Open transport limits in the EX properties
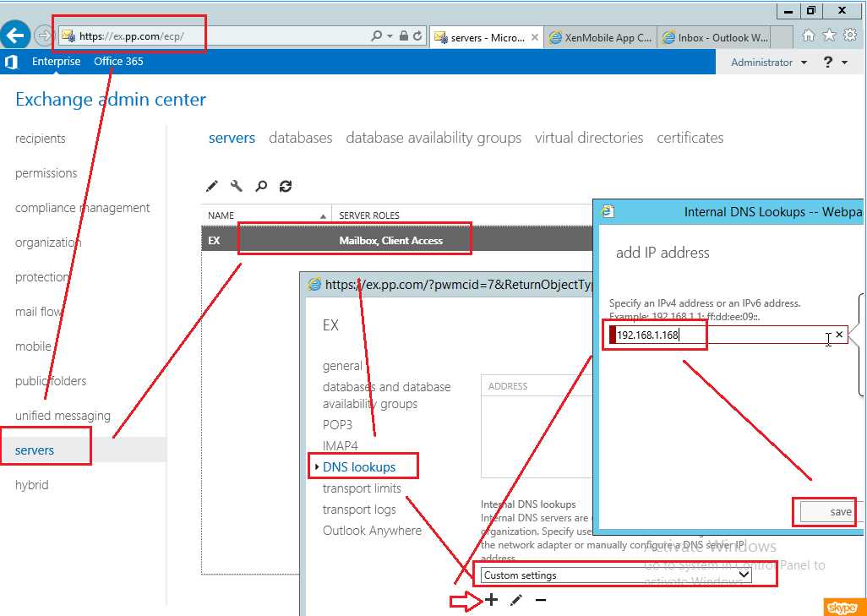Image resolution: width=867 pixels, height=616 pixels. pyautogui.click(x=362, y=488)
